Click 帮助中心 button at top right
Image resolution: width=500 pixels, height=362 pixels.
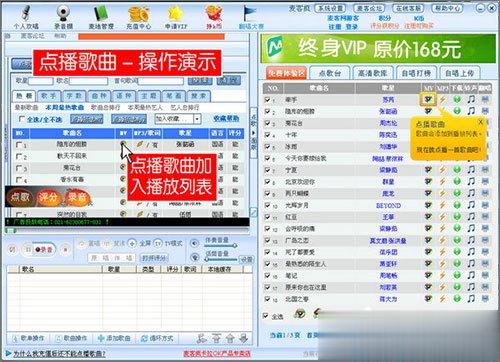[447, 8]
